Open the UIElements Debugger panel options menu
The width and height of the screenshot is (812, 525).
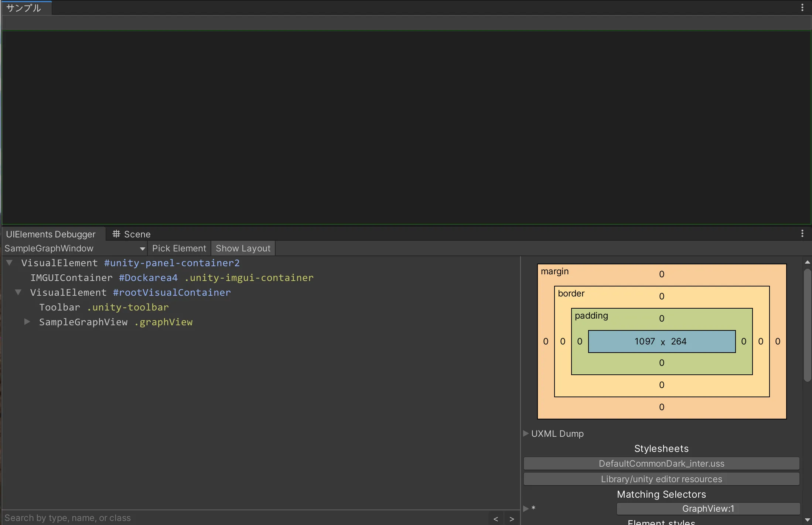(802, 234)
